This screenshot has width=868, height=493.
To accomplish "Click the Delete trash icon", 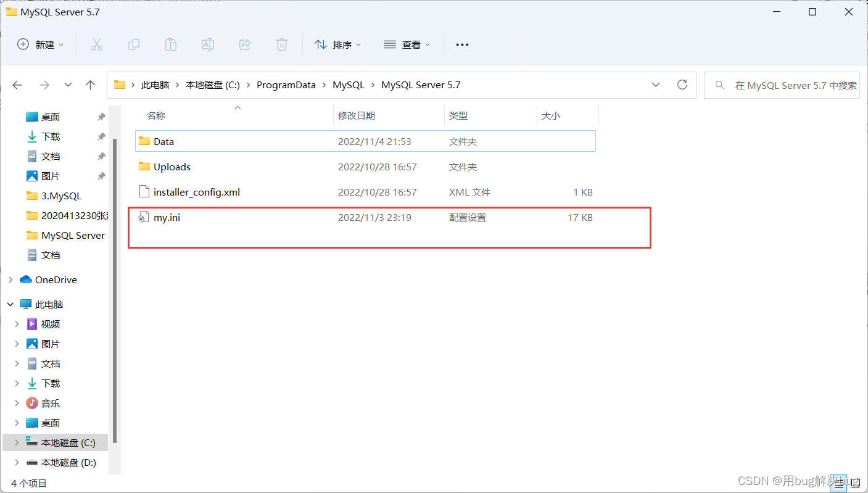I will tap(282, 44).
